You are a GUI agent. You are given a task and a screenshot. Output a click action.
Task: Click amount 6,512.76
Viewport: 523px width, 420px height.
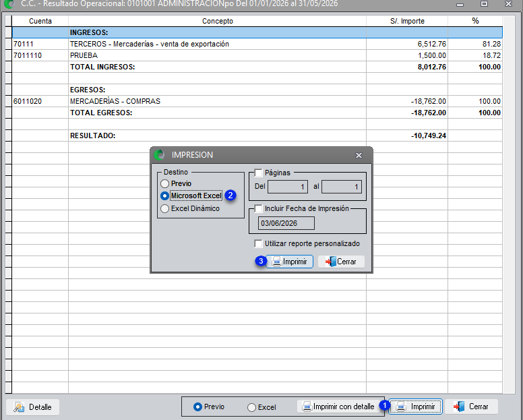[431, 44]
